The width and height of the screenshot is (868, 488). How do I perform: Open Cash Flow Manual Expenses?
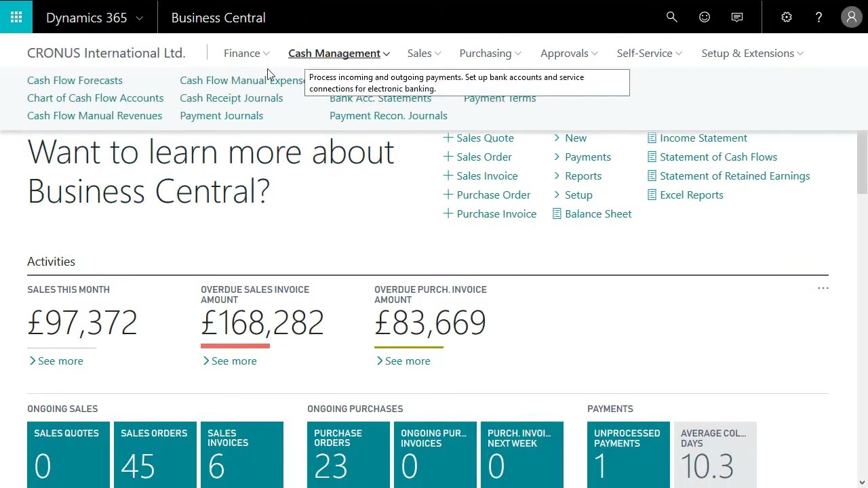pyautogui.click(x=241, y=80)
